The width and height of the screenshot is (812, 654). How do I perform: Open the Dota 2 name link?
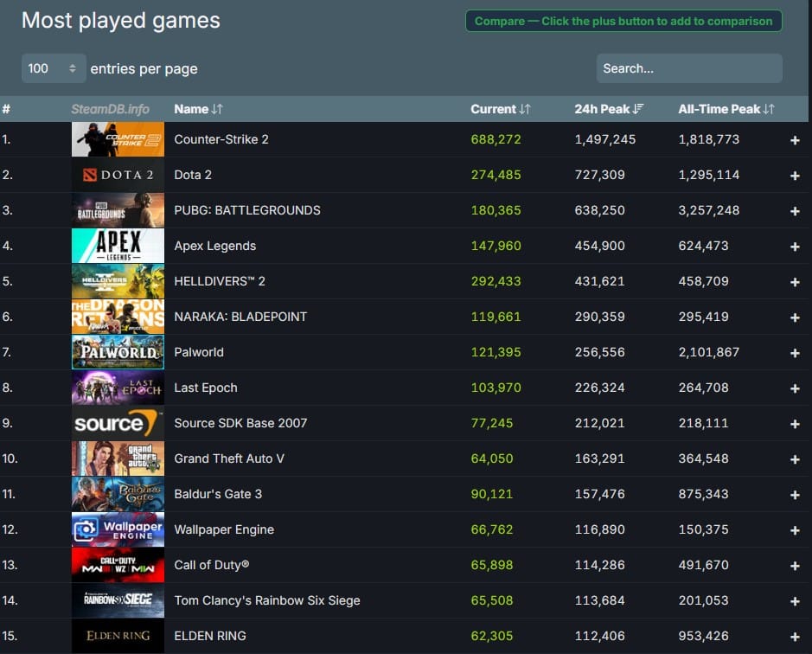click(193, 175)
